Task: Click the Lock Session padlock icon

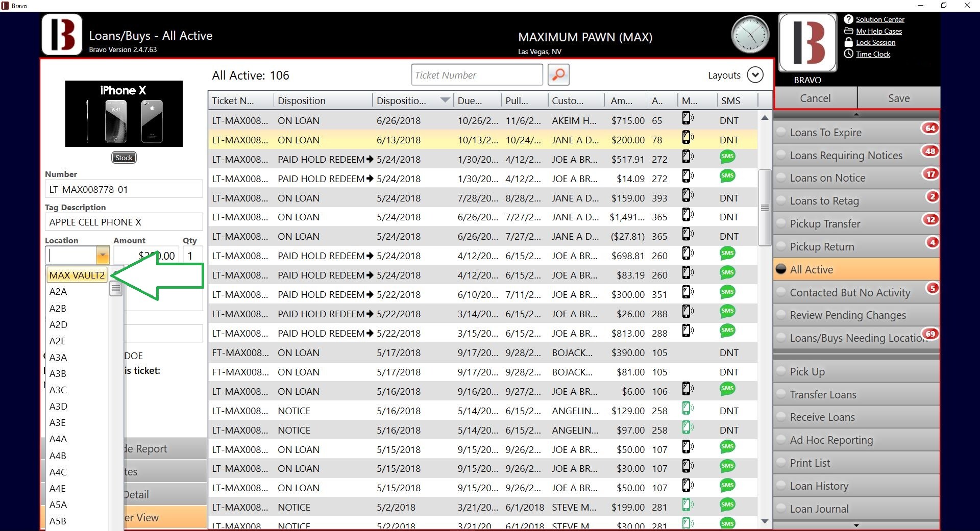Action: (x=848, y=42)
